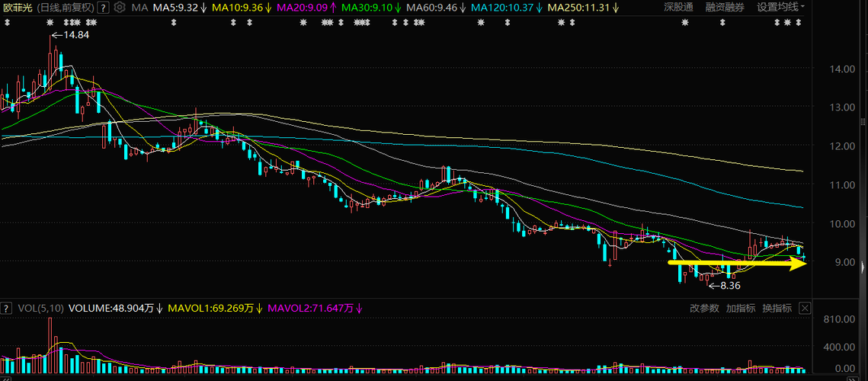Select the MAVOL2:71.647万 readout
Viewport: 868px width, 381px height.
pyautogui.click(x=315, y=309)
